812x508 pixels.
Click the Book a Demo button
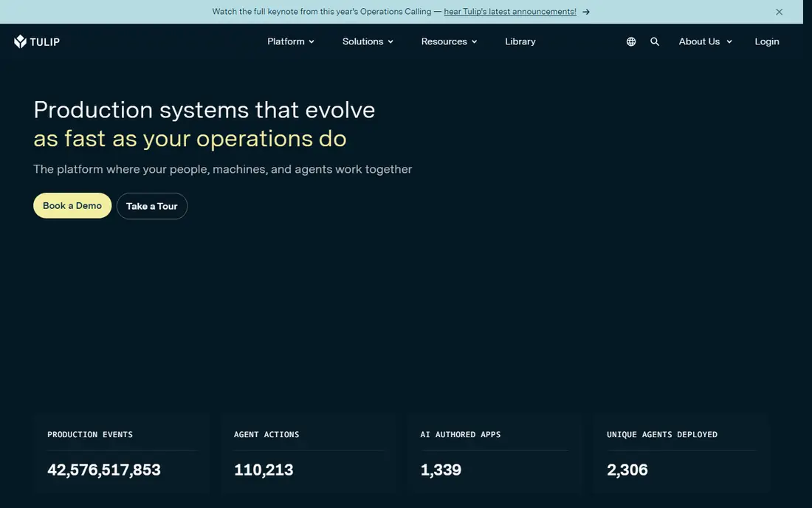point(72,205)
